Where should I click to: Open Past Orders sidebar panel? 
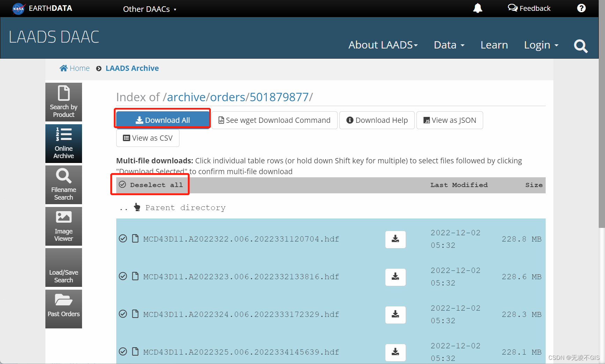(64, 309)
